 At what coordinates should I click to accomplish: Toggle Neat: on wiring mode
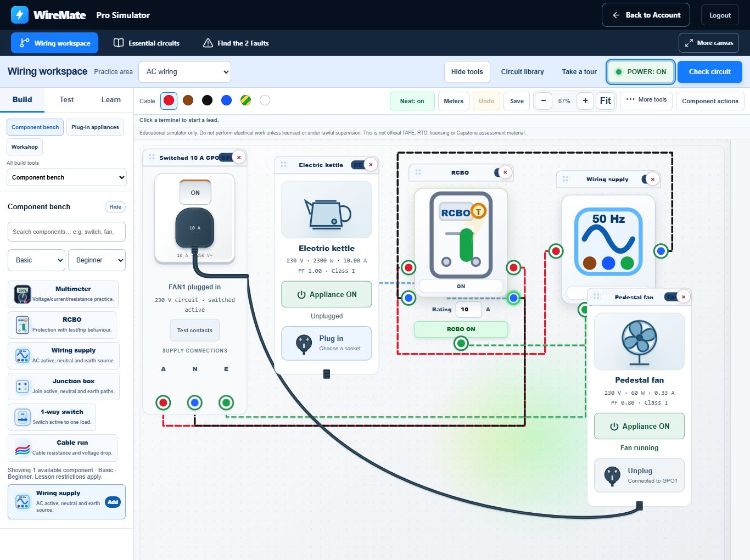pos(412,101)
